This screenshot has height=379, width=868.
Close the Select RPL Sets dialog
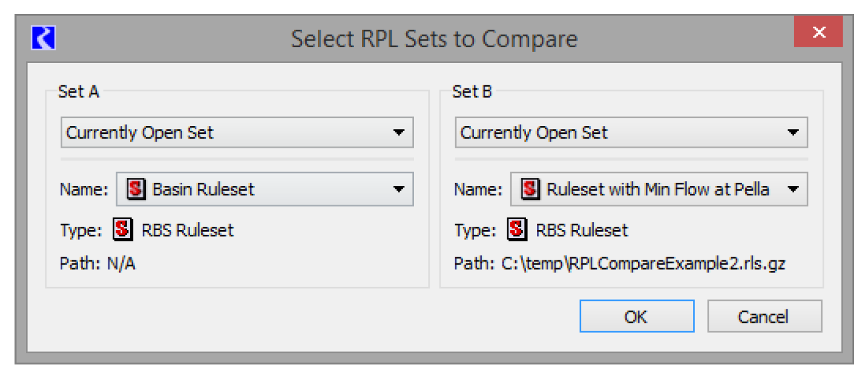pos(818,33)
